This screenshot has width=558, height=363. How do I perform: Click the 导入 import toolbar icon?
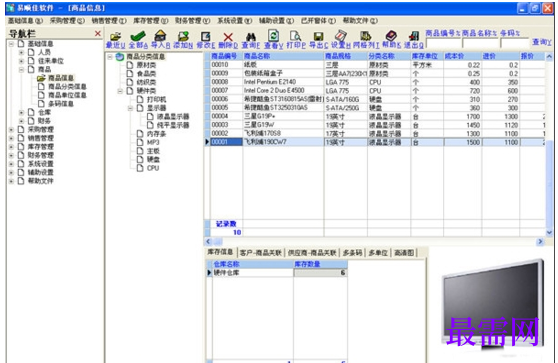(x=160, y=36)
